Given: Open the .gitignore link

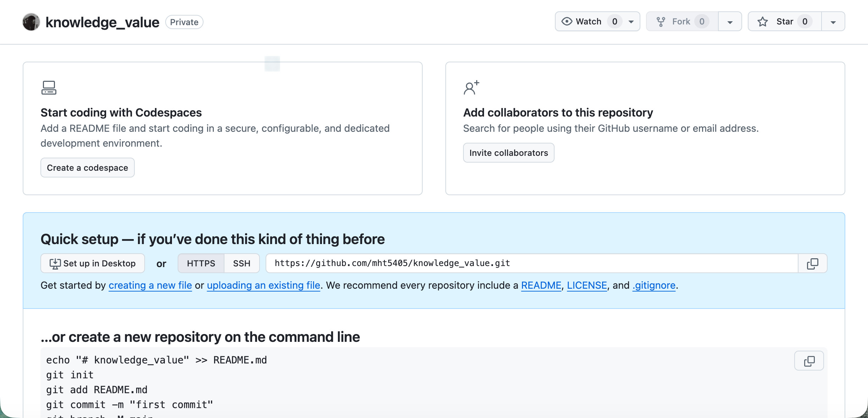Looking at the screenshot, I should pyautogui.click(x=654, y=286).
